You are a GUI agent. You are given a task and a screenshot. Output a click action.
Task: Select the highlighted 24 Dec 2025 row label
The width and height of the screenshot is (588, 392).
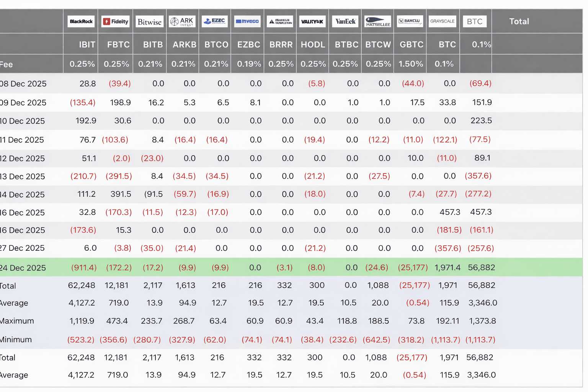tap(23, 268)
